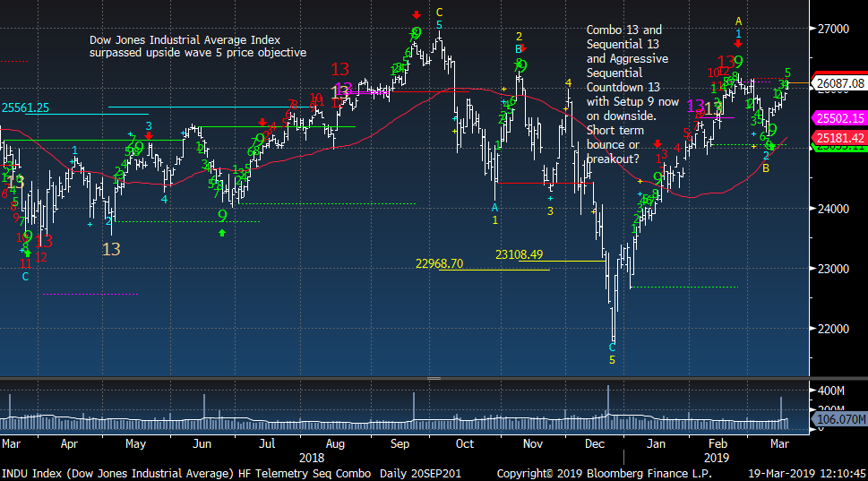This screenshot has width=868, height=481.
Task: Click the 2018 year label
Action: 312,459
